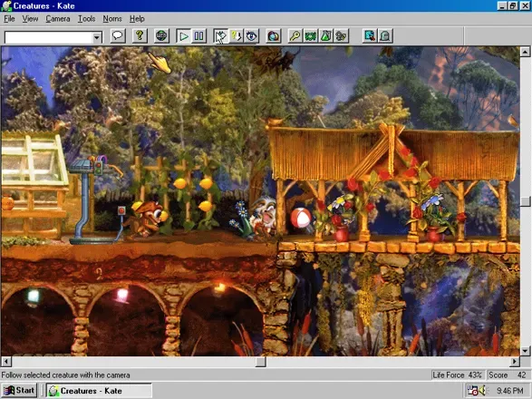Click the horizontal scrollbar left arrow
The image size is (532, 399).
click(6, 362)
